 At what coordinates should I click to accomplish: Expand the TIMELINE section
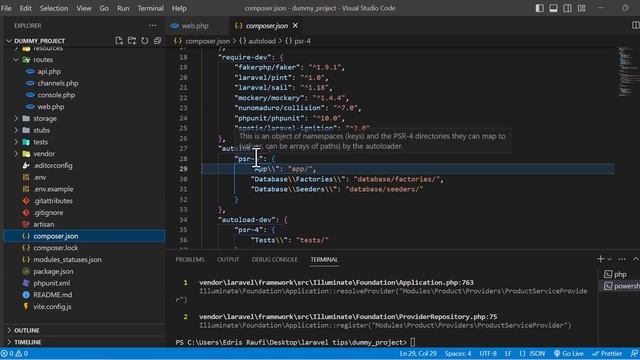click(x=84, y=342)
